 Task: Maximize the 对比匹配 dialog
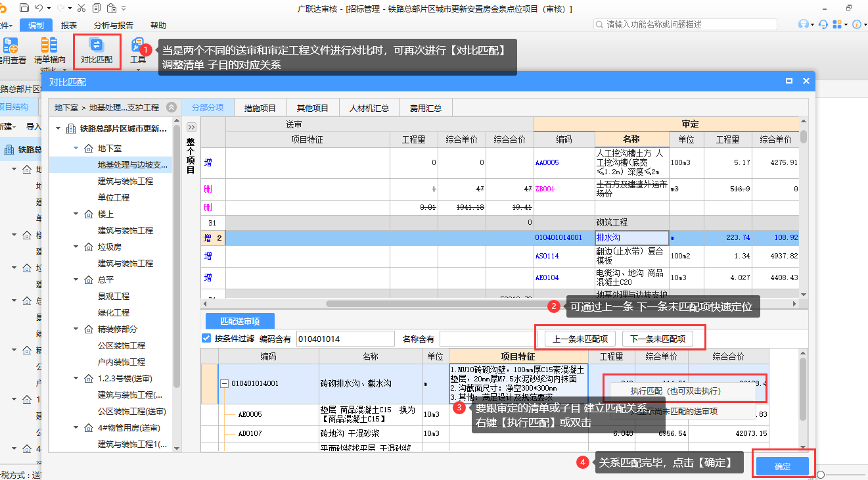click(789, 81)
